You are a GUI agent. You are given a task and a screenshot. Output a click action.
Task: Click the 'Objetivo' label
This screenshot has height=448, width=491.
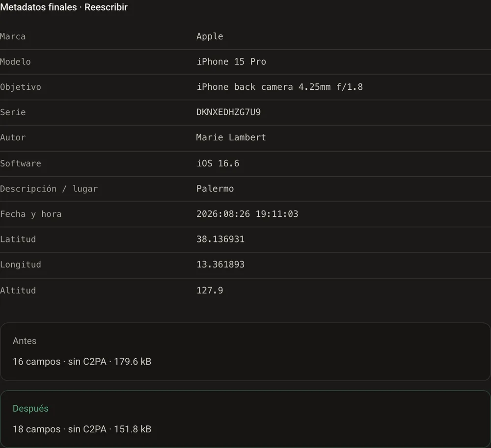[21, 87]
